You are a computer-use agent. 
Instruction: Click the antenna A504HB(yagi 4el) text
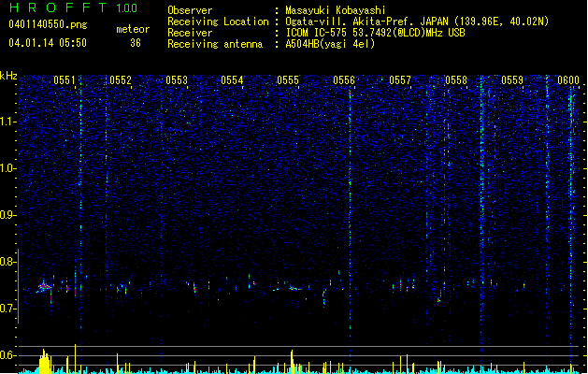(x=330, y=44)
